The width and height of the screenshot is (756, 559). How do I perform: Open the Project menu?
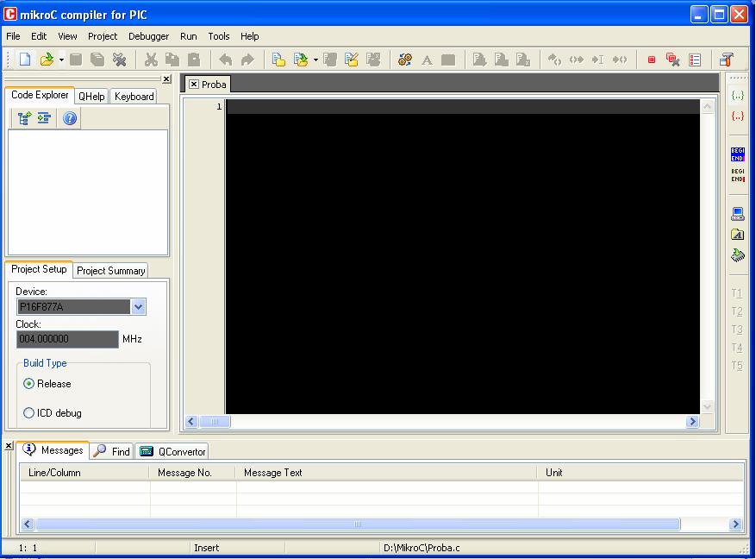[103, 36]
